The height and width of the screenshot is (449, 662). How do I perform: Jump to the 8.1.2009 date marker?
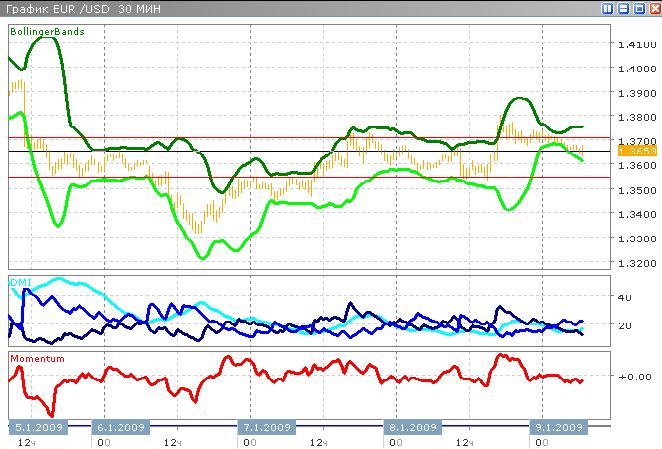coord(412,427)
